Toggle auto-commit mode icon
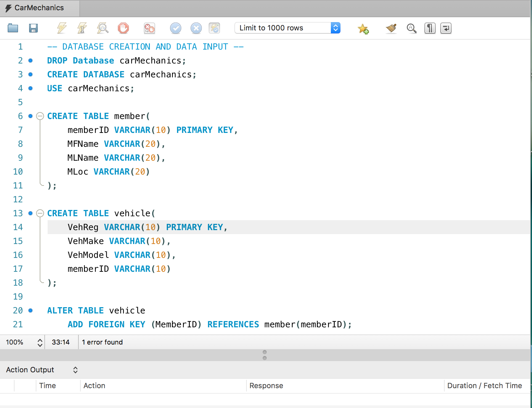This screenshot has width=532, height=408. point(214,28)
